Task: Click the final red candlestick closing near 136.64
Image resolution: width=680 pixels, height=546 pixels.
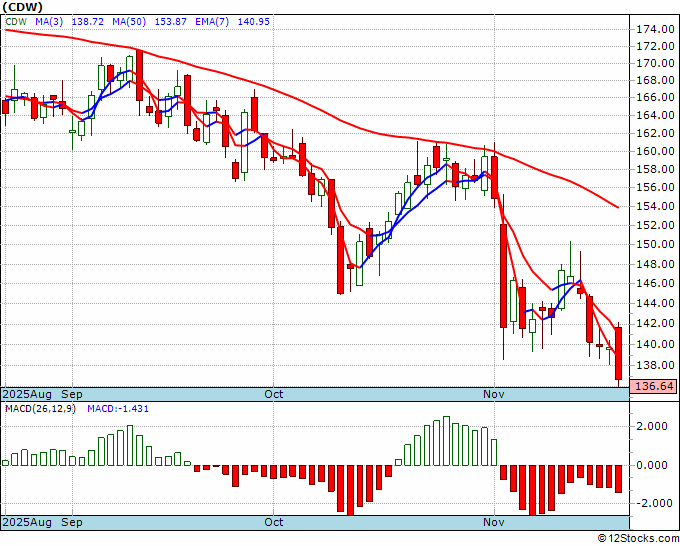Action: click(618, 353)
